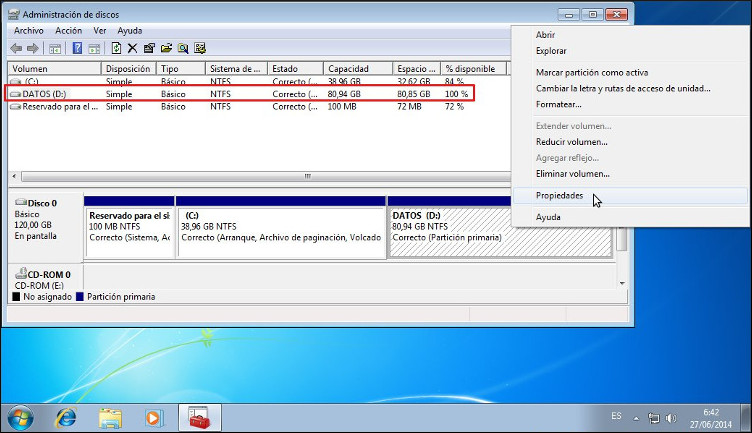
Task: Sort by the Volumen column header
Action: tap(55, 69)
